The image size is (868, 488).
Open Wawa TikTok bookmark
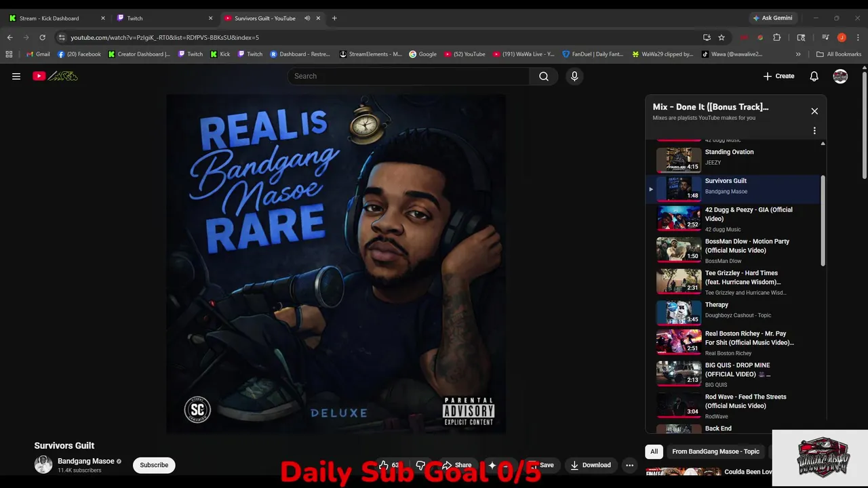pos(732,54)
